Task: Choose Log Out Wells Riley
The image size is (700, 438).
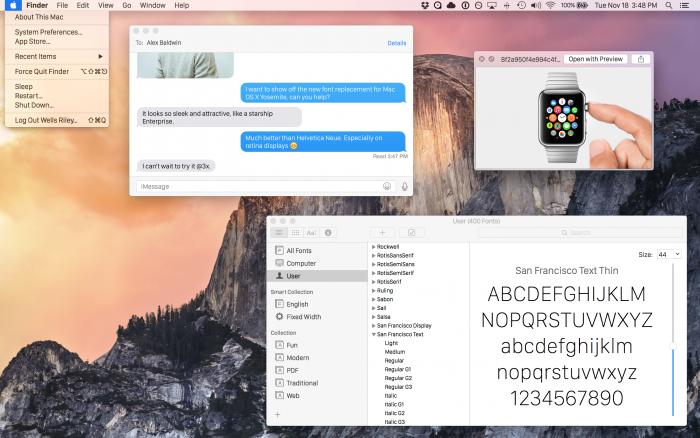Action: click(x=57, y=120)
